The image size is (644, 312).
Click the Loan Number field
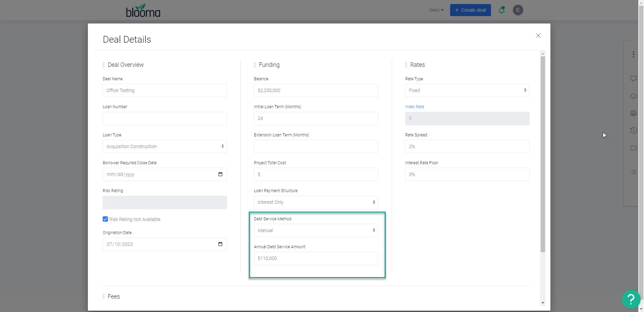point(165,119)
